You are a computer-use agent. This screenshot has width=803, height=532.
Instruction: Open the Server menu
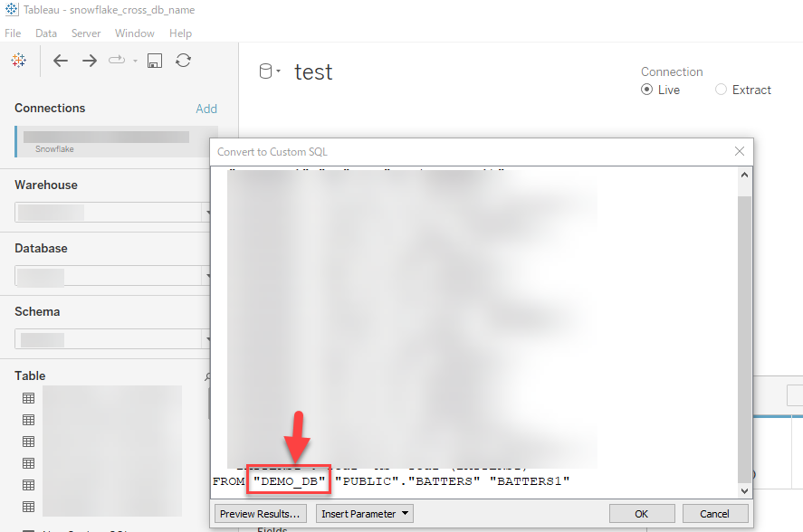coord(86,33)
